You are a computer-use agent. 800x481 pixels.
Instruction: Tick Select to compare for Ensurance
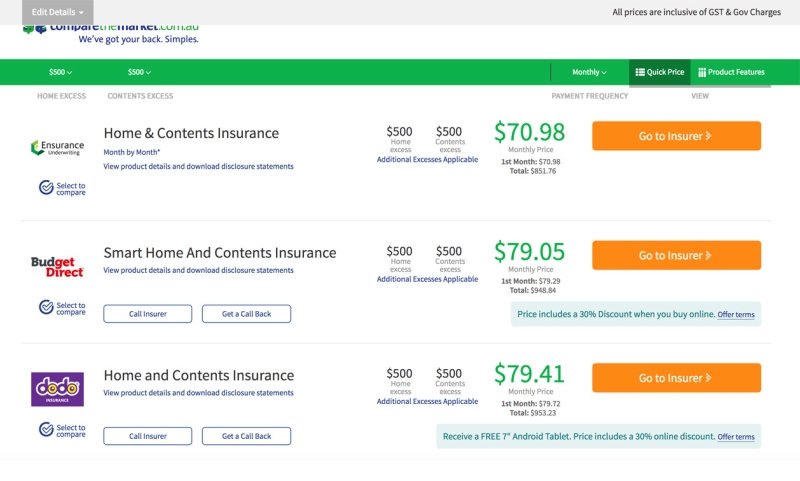click(46, 188)
